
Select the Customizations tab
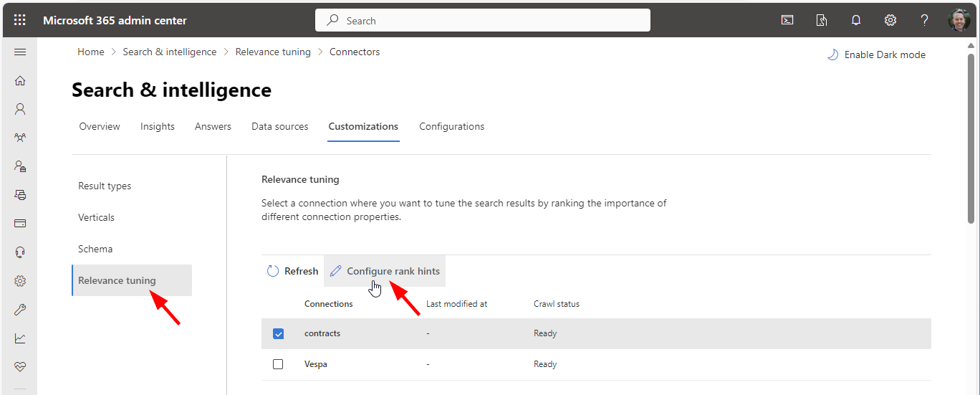click(363, 126)
